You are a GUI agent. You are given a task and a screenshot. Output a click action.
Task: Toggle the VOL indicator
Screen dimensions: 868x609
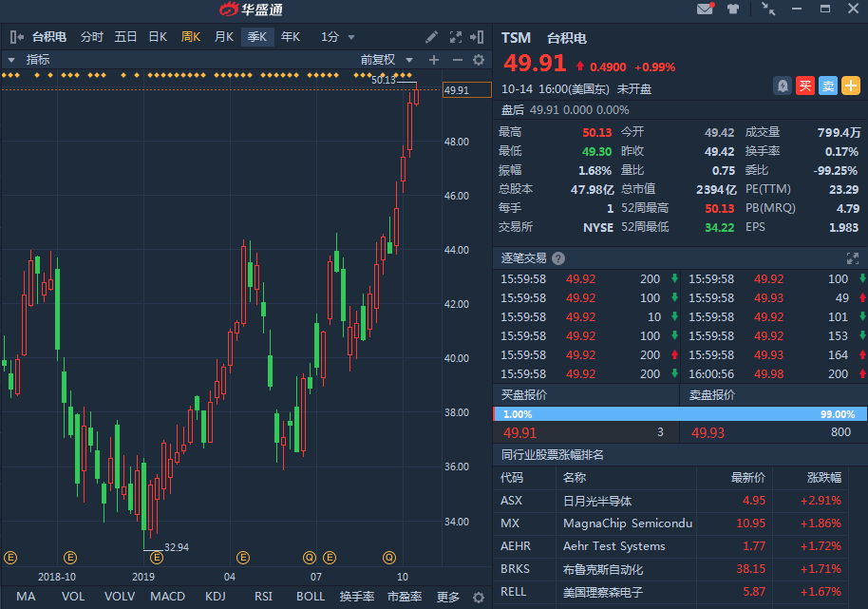point(73,597)
